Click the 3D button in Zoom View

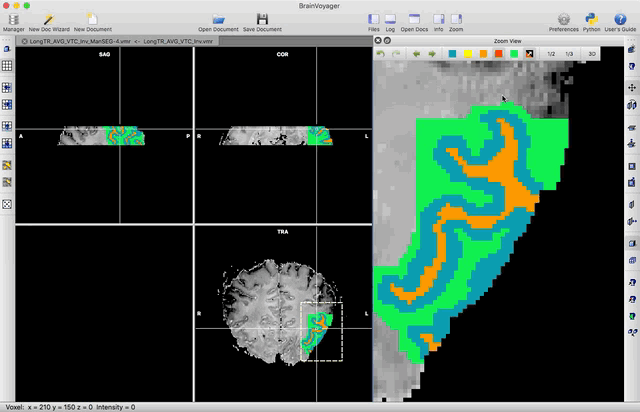(x=591, y=53)
